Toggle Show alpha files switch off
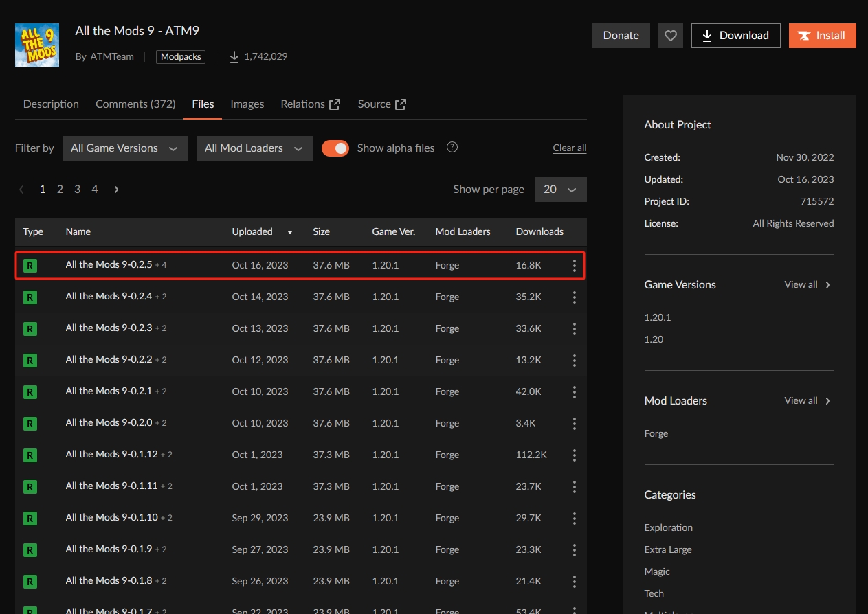 tap(335, 148)
